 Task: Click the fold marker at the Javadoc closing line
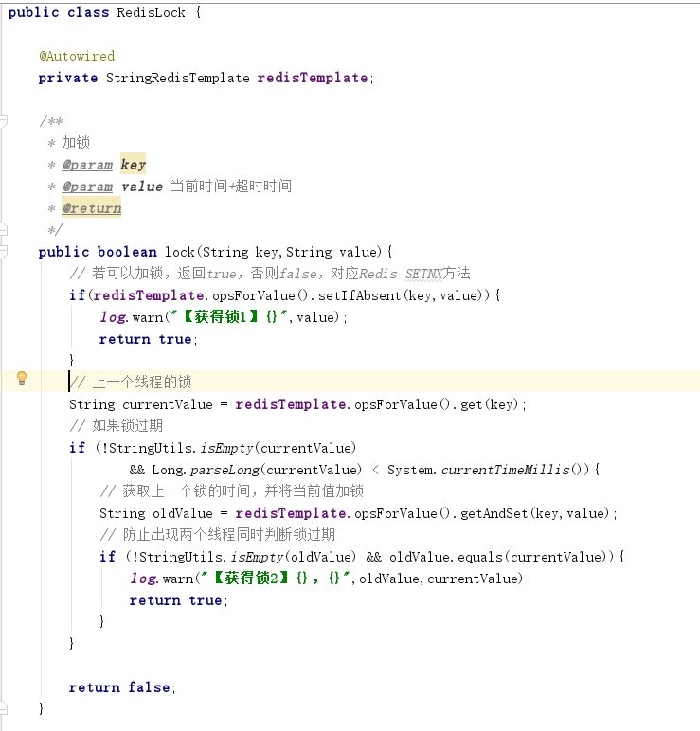point(4,230)
